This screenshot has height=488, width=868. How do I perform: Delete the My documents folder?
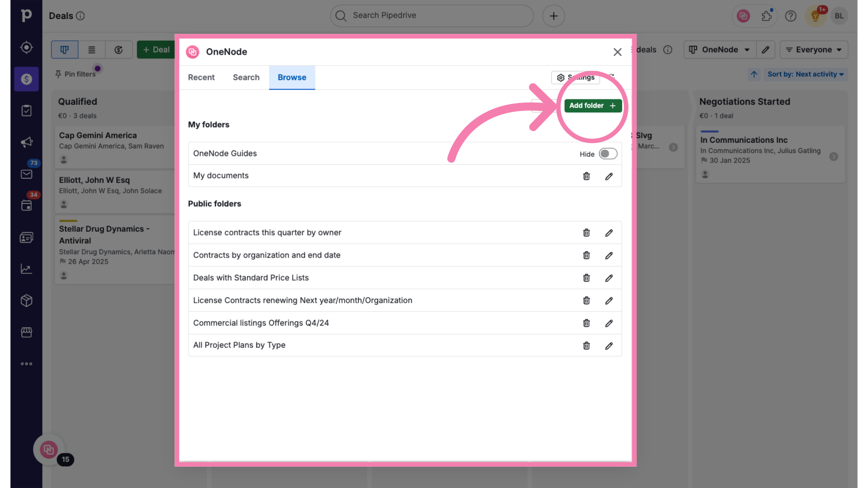tap(586, 176)
